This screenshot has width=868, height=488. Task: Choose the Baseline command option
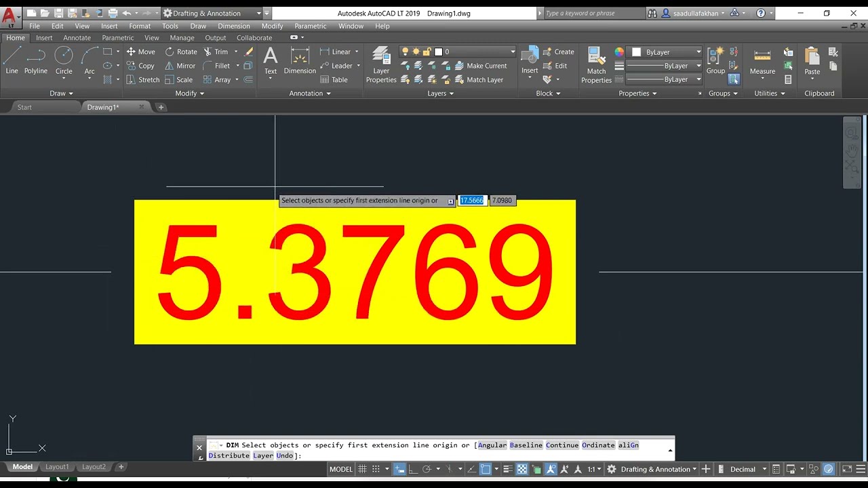pyautogui.click(x=526, y=445)
